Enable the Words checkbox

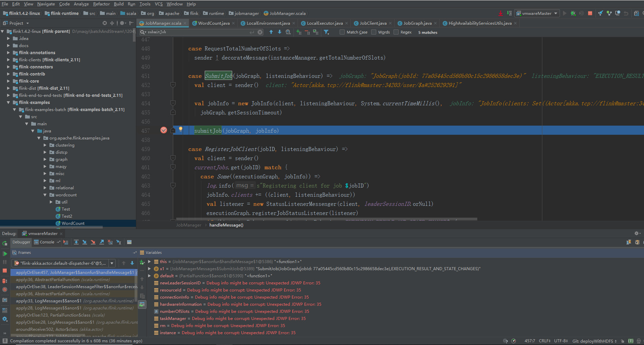click(374, 32)
